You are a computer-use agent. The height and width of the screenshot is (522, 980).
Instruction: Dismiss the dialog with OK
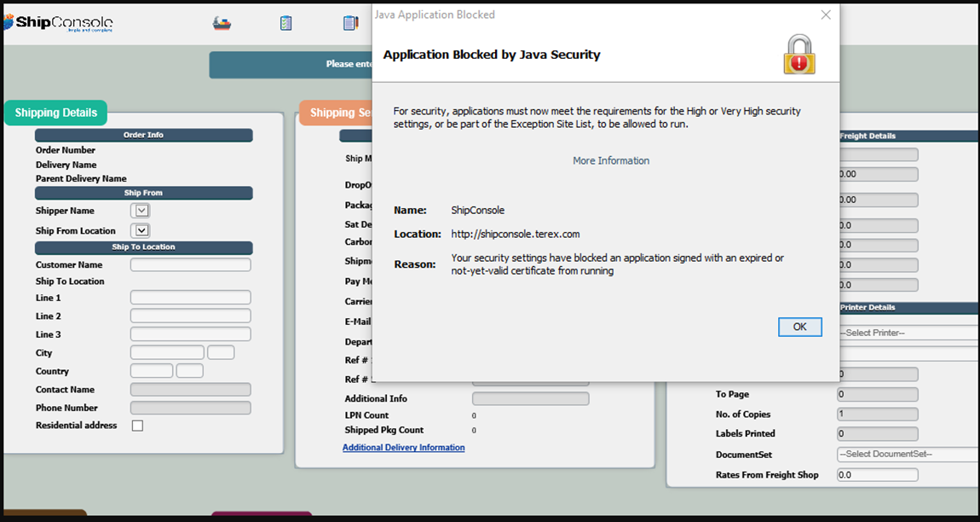[x=800, y=327]
